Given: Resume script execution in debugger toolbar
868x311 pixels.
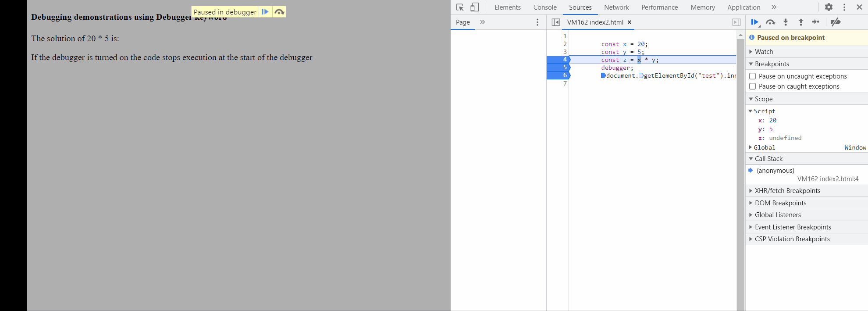Looking at the screenshot, I should coord(754,22).
